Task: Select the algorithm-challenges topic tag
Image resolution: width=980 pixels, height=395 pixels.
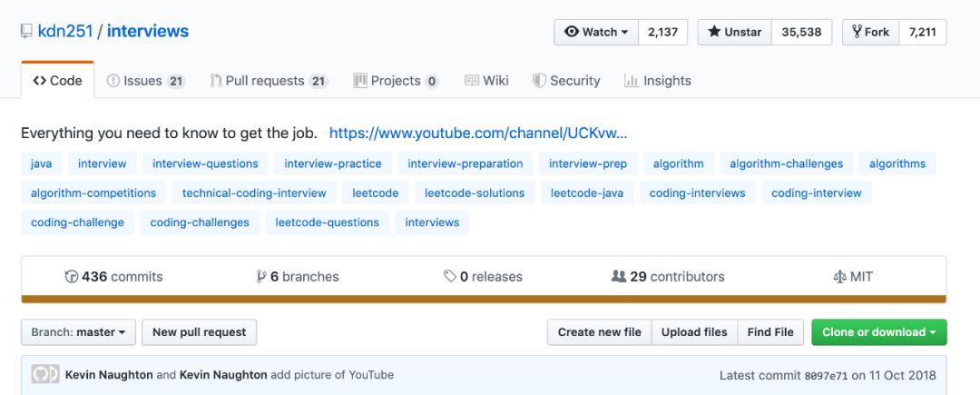Action: coord(786,163)
